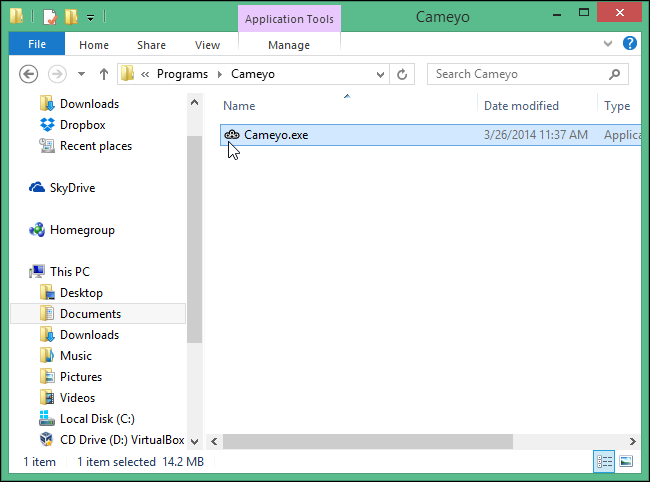Click horizontal scrollbar left arrow
The height and width of the screenshot is (482, 650).
[x=214, y=441]
